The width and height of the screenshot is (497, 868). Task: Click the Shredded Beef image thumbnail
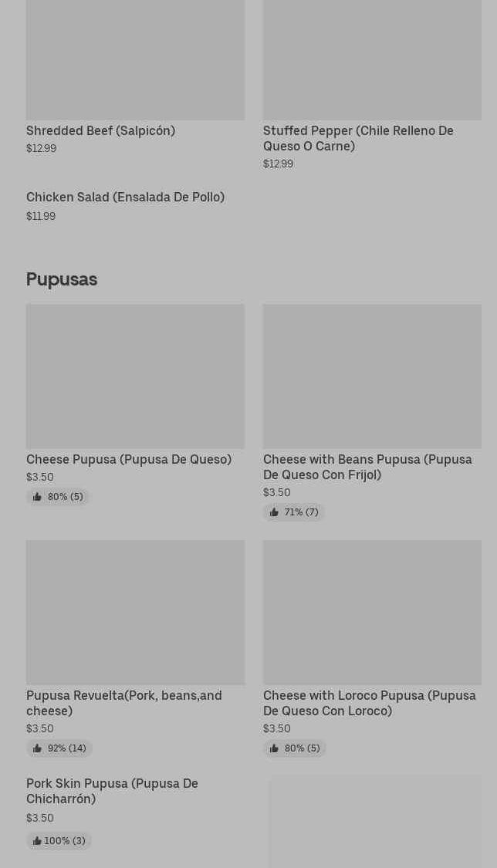pyautogui.click(x=135, y=59)
